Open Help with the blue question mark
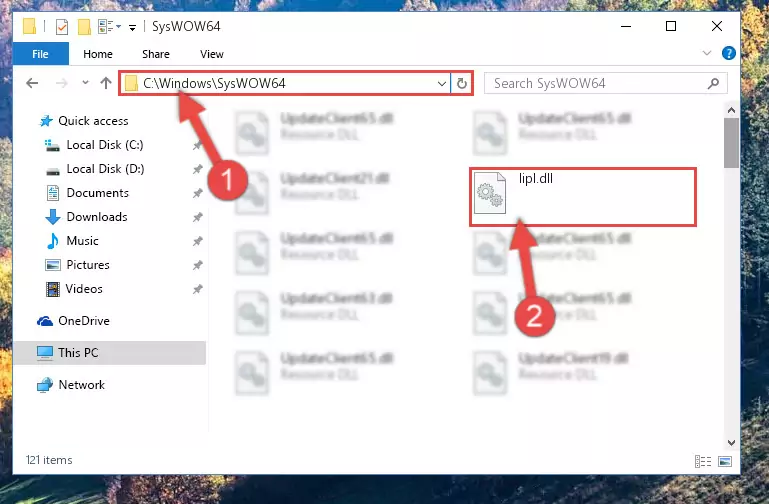This screenshot has height=504, width=769. (x=728, y=53)
